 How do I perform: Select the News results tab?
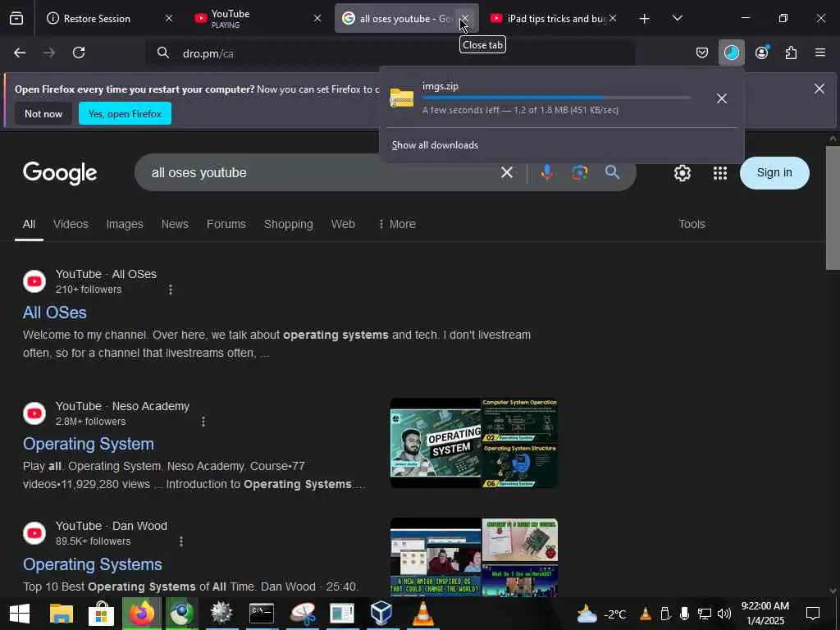click(175, 224)
